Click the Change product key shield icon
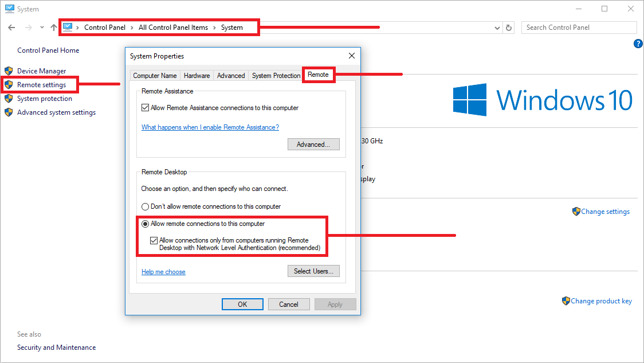This screenshot has height=363, width=644. click(x=566, y=301)
